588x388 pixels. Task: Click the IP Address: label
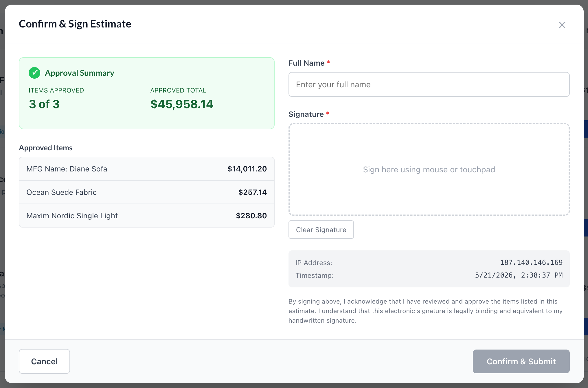click(x=314, y=263)
